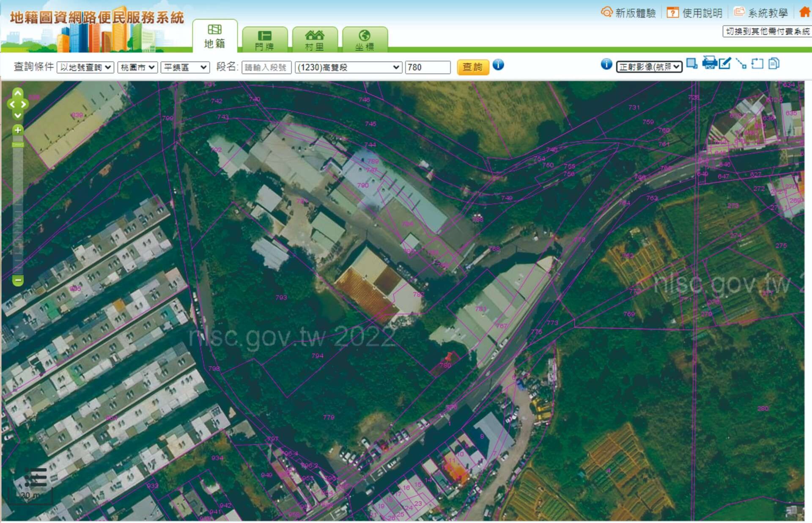
Task: Click the orange home icon
Action: 804,12
